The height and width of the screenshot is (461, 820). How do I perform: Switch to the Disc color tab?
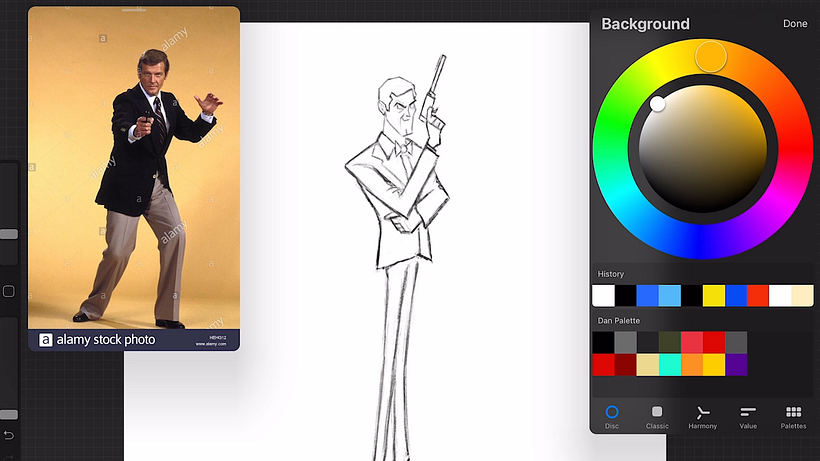coord(612,417)
